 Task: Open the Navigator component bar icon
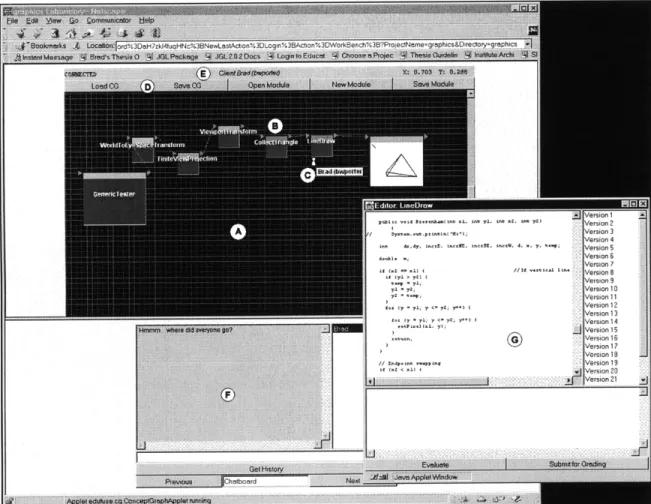[x=464, y=499]
